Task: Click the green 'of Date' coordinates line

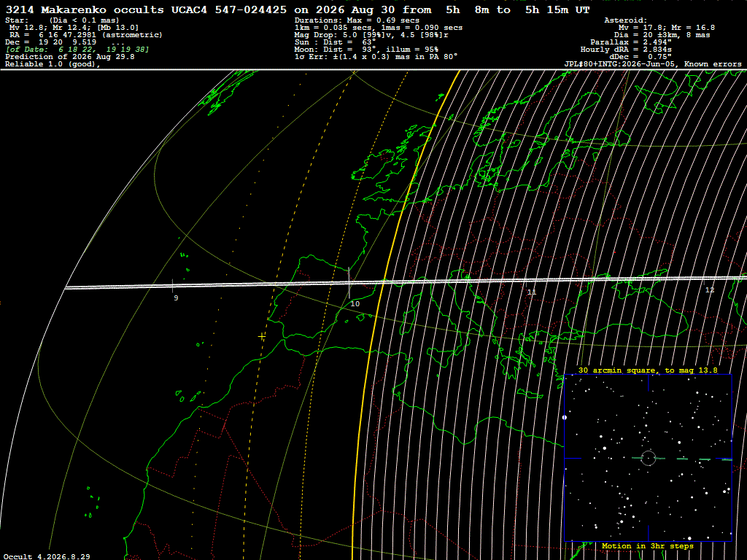Action: pos(77,49)
